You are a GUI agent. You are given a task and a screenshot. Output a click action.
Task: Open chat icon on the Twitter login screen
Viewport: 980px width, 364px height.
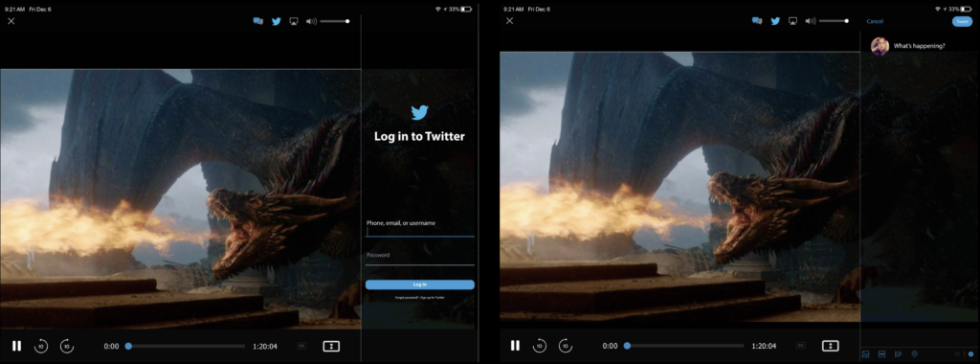pyautogui.click(x=257, y=21)
